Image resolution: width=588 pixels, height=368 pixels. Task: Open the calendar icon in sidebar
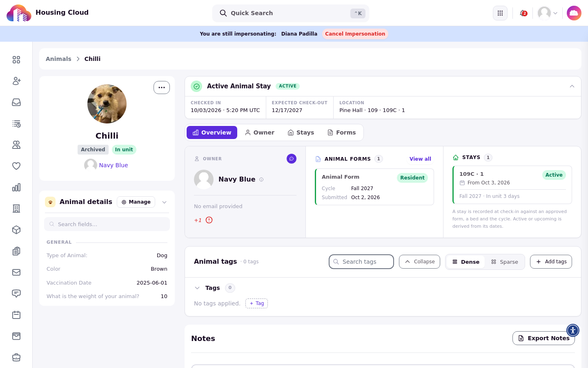16,315
